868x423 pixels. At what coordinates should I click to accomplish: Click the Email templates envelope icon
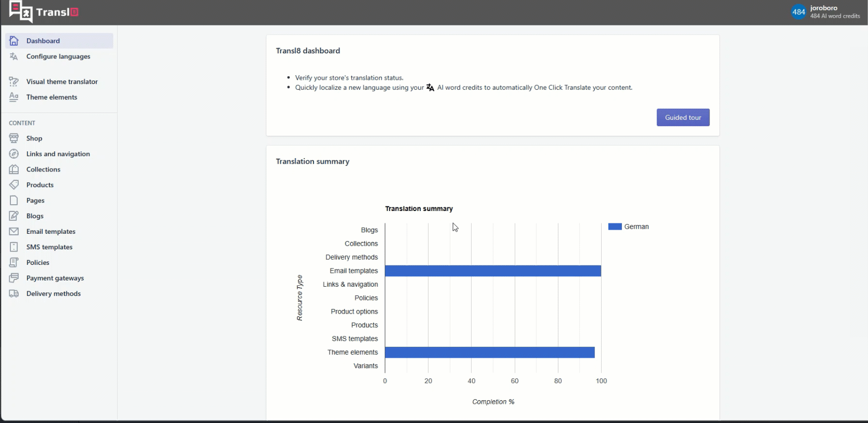[x=14, y=232]
